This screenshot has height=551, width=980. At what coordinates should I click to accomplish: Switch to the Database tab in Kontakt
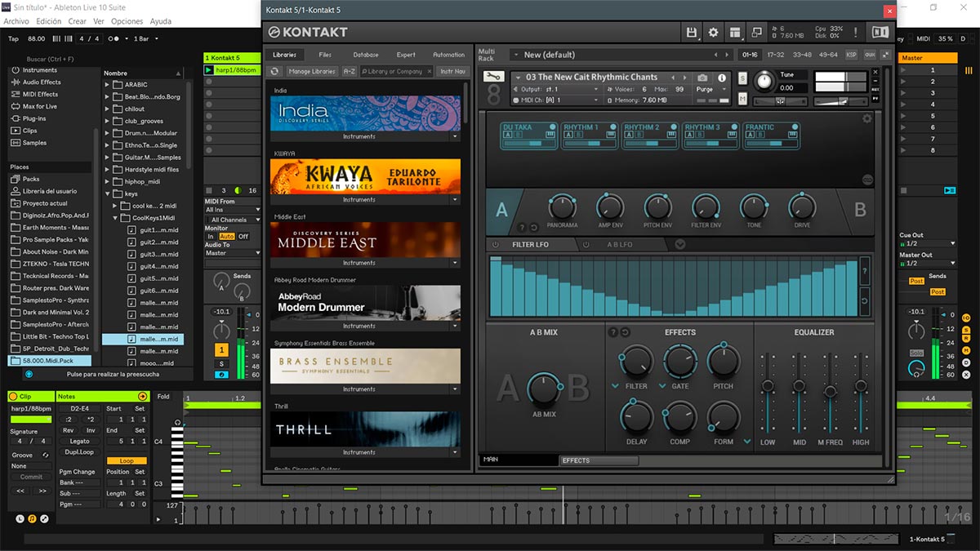[366, 55]
